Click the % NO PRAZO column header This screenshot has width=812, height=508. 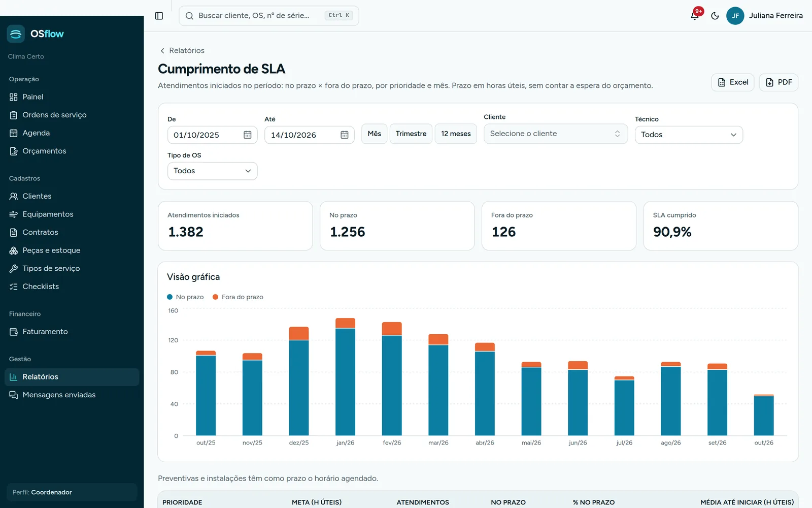[x=594, y=502]
